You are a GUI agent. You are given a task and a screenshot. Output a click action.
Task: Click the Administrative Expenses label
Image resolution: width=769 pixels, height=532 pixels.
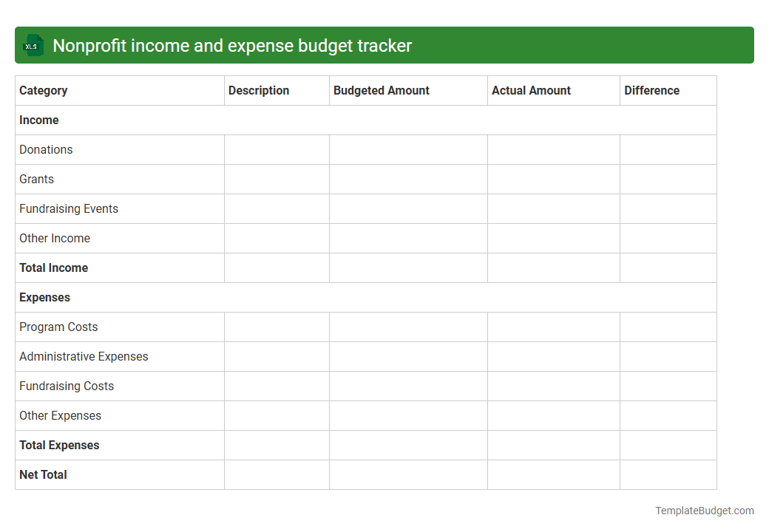tap(84, 356)
